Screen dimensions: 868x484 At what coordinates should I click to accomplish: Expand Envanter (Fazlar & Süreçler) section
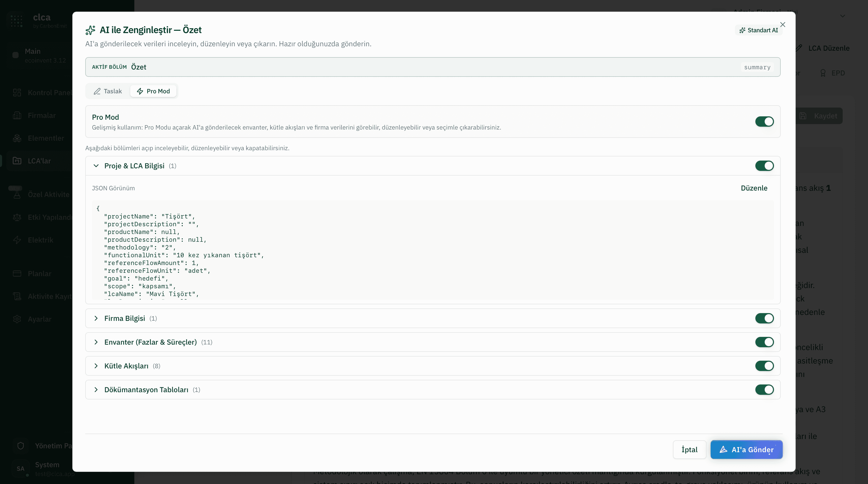tap(96, 342)
